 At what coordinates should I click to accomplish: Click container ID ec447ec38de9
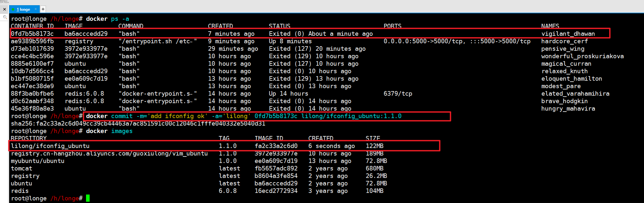pyautogui.click(x=32, y=86)
